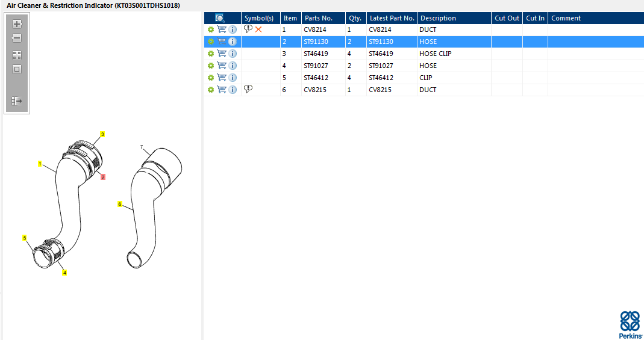The width and height of the screenshot is (644, 340).
Task: Show info for ST91027 hose
Action: pyautogui.click(x=233, y=66)
